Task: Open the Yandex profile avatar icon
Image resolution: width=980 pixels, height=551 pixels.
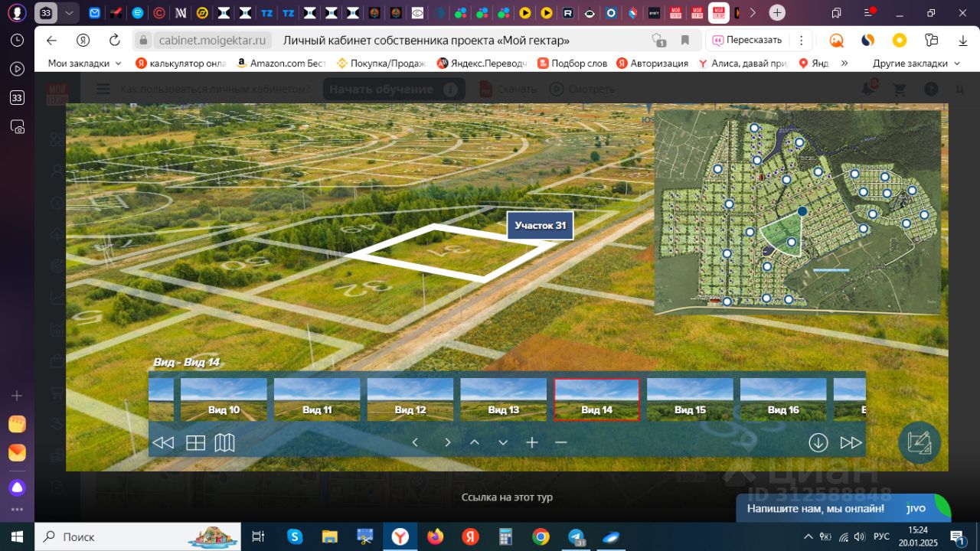Action: coord(17,13)
